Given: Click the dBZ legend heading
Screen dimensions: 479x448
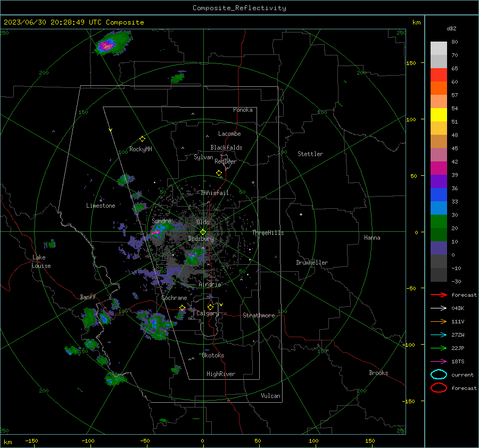Looking at the screenshot, I should pyautogui.click(x=451, y=29).
